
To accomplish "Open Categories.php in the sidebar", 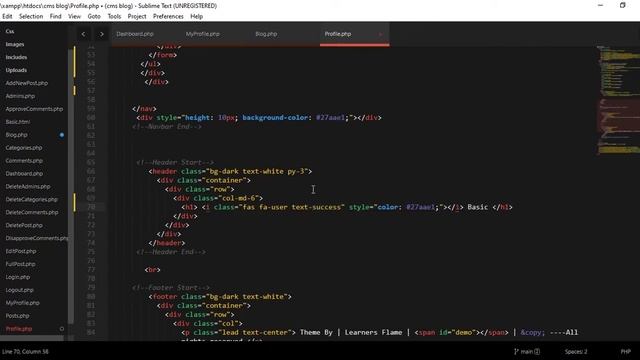I will 24,148.
